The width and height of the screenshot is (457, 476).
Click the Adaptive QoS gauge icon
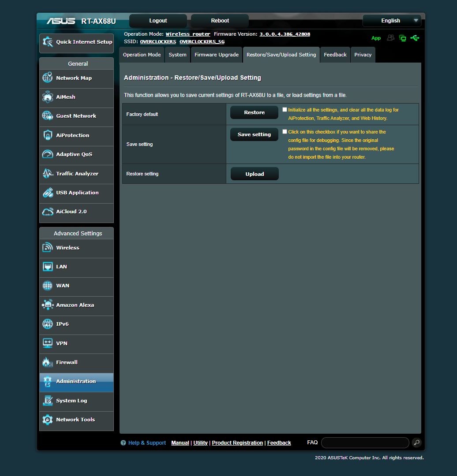pyautogui.click(x=48, y=154)
